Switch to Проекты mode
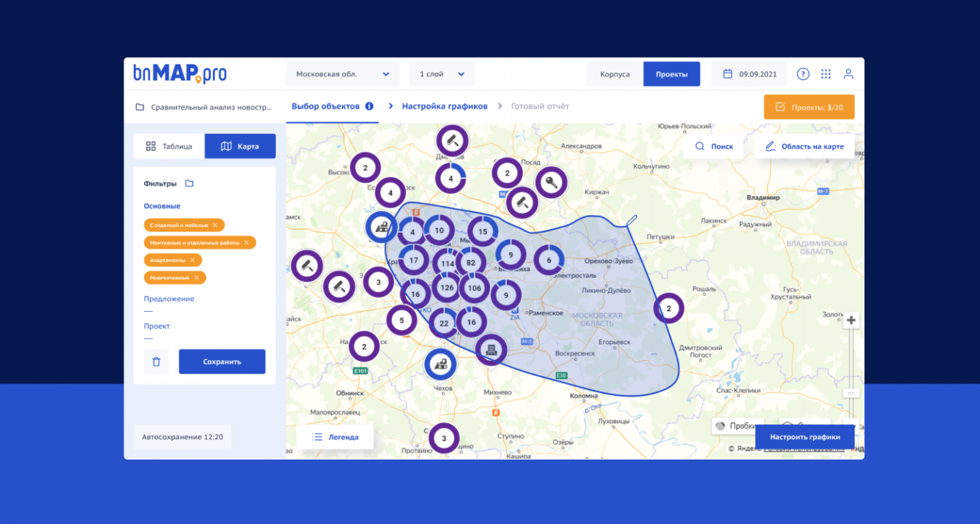 tap(671, 74)
